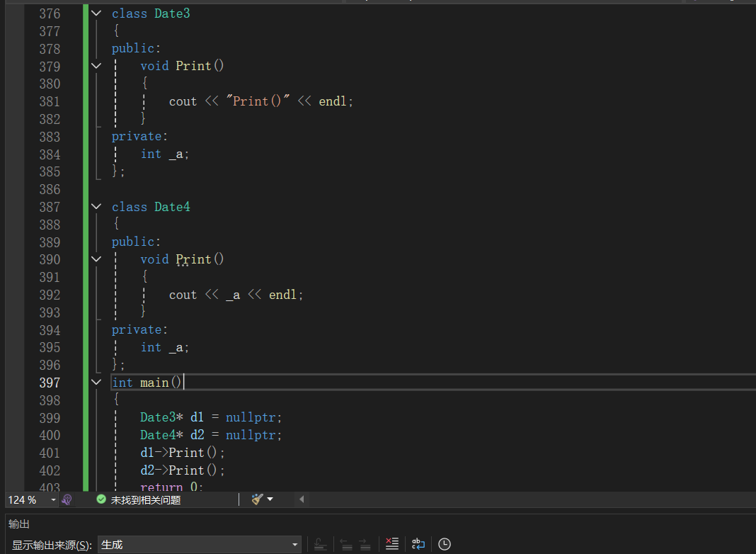The image size is (756, 554).
Task: Click the clear all output icon
Action: pos(392,544)
